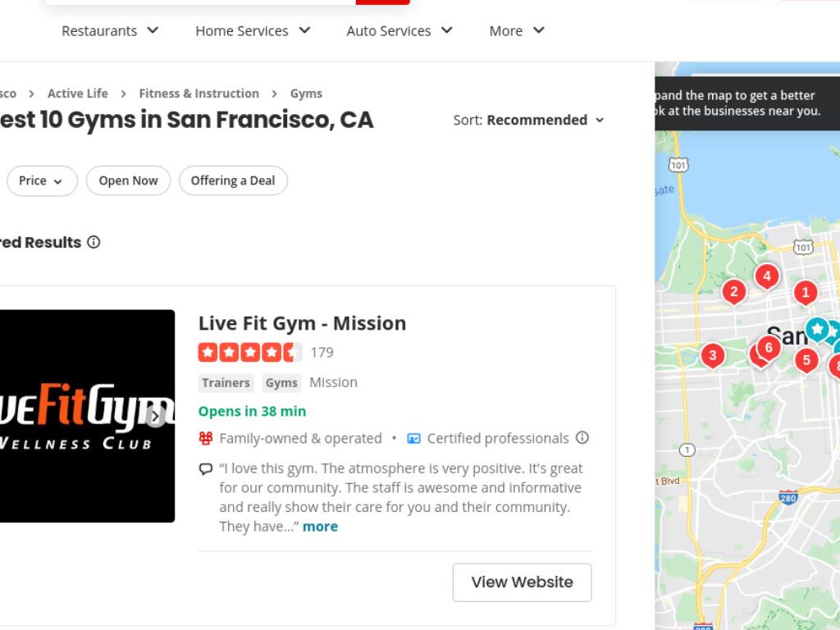Click the 179 reviews count

tap(322, 352)
